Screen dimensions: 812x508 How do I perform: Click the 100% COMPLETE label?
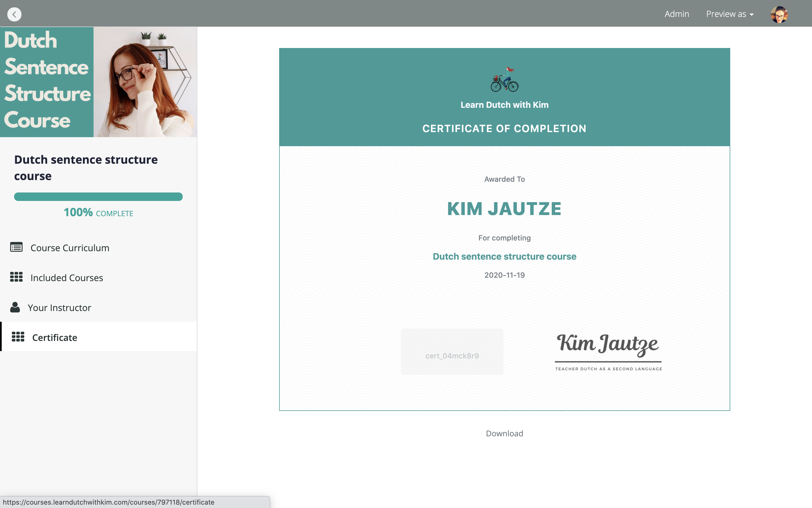click(98, 213)
